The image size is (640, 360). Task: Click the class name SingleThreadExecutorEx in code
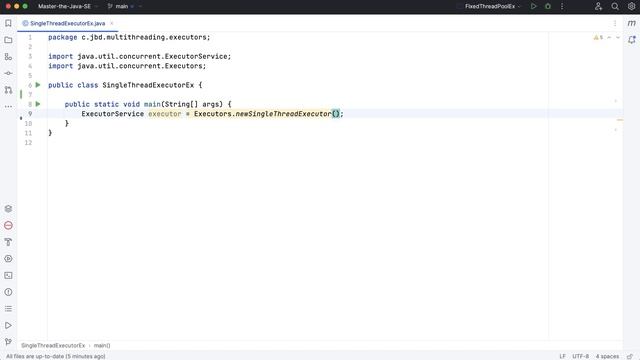[148, 85]
